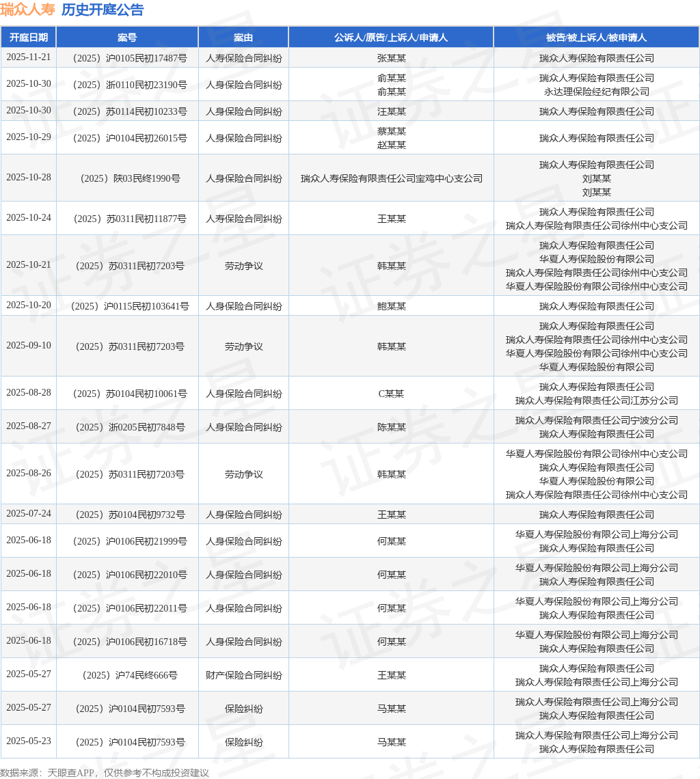The width and height of the screenshot is (700, 779).
Task: Click plaintiff C某某
Action: [391, 394]
